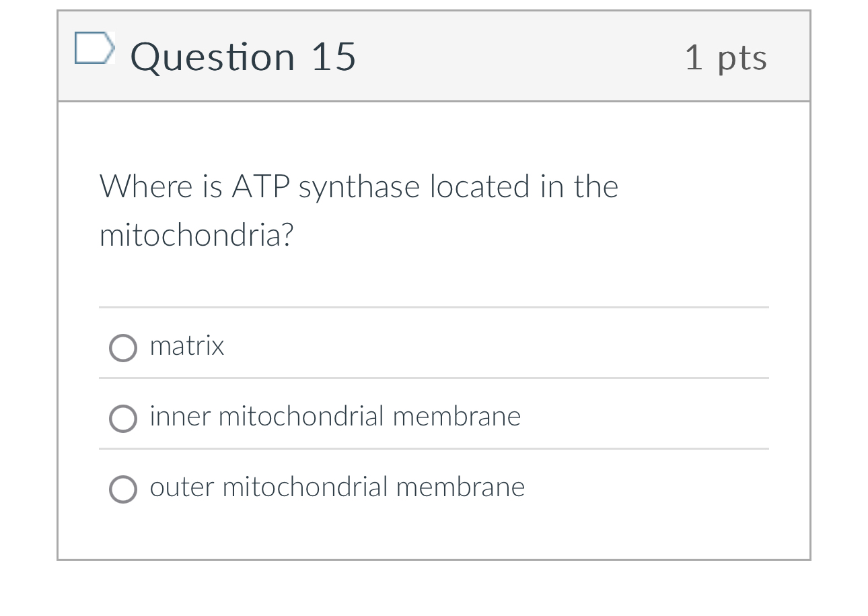This screenshot has height=616, width=868.
Task: Select the inner mitochondrial membrane radio button
Action: click(124, 419)
